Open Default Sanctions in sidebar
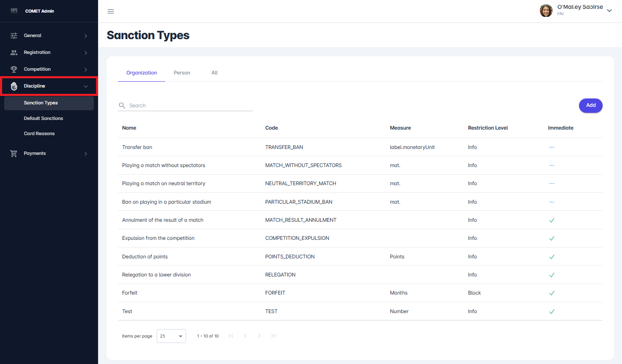 click(43, 118)
